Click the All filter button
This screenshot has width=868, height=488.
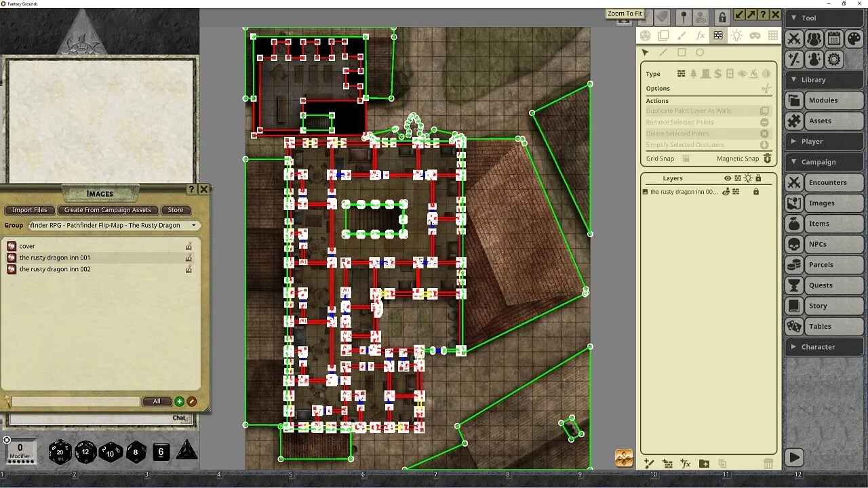[157, 401]
